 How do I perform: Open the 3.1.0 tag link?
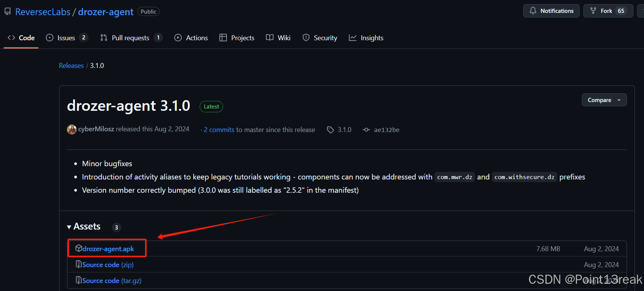click(344, 130)
